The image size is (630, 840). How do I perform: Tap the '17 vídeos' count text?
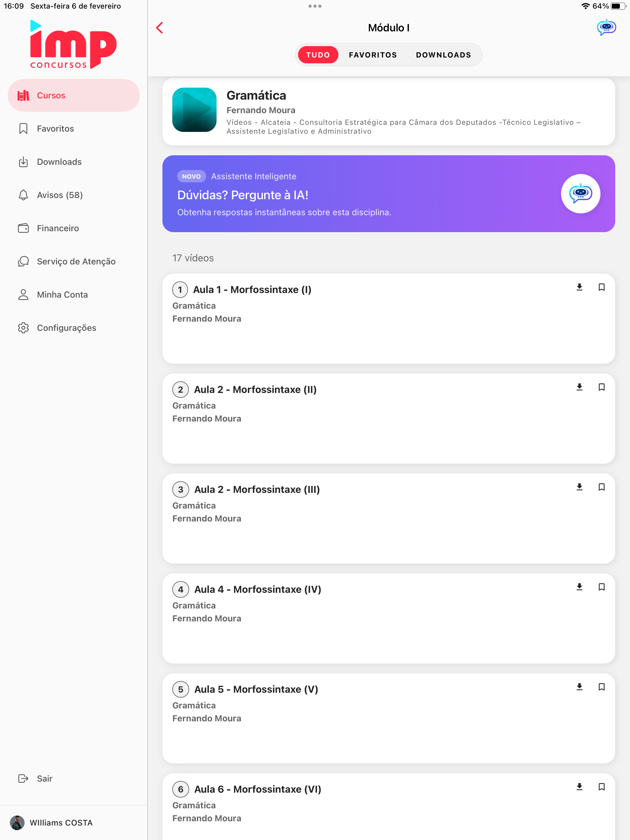pyautogui.click(x=193, y=258)
